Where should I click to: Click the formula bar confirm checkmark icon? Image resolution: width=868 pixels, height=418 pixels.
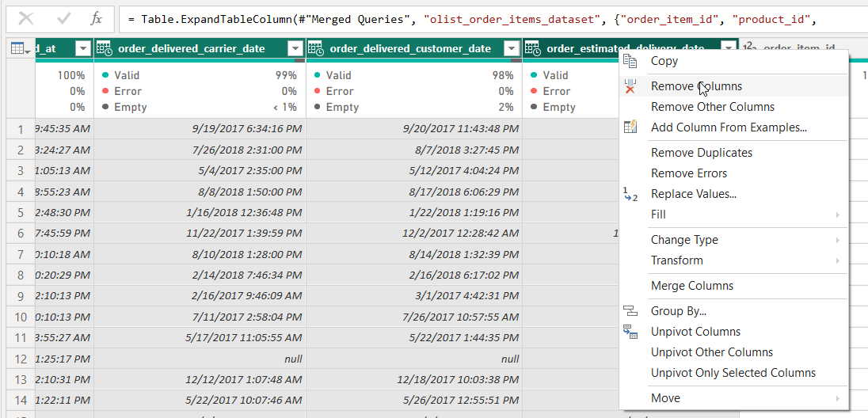coord(64,19)
